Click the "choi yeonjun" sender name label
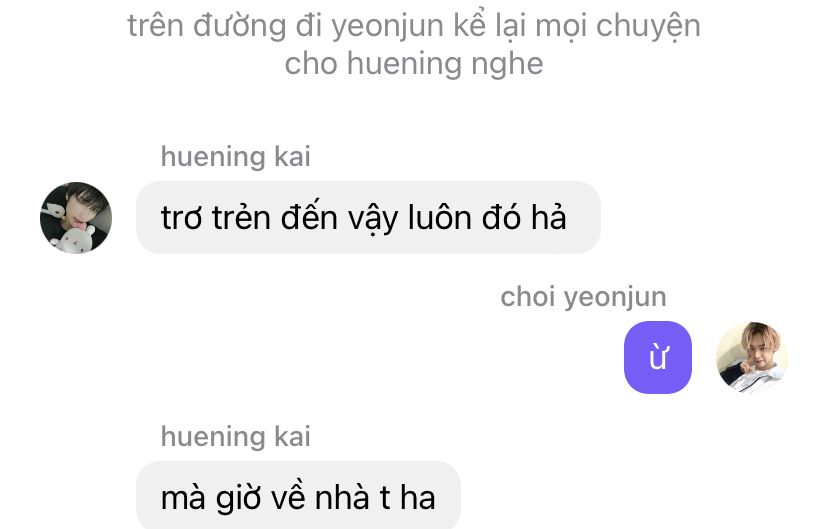828x529 pixels. (x=584, y=297)
